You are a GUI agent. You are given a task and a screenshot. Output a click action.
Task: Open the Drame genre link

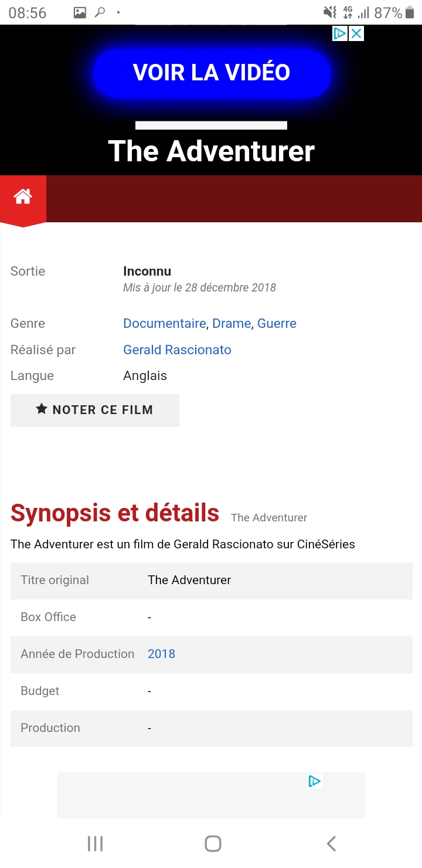pyautogui.click(x=232, y=323)
